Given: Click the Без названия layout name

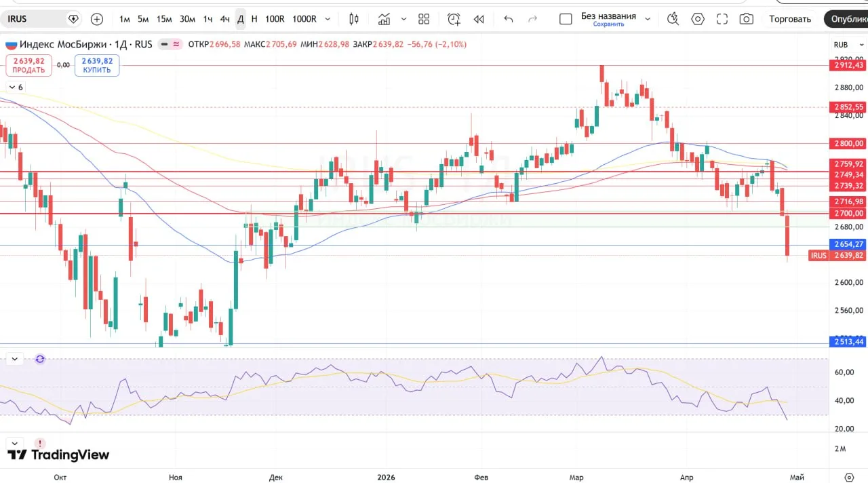Looking at the screenshot, I should [608, 16].
